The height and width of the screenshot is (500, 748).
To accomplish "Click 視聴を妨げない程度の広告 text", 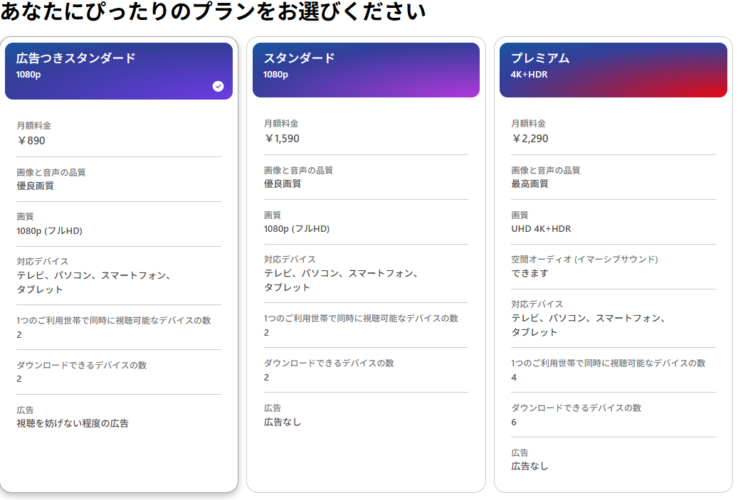I will pyautogui.click(x=73, y=423).
